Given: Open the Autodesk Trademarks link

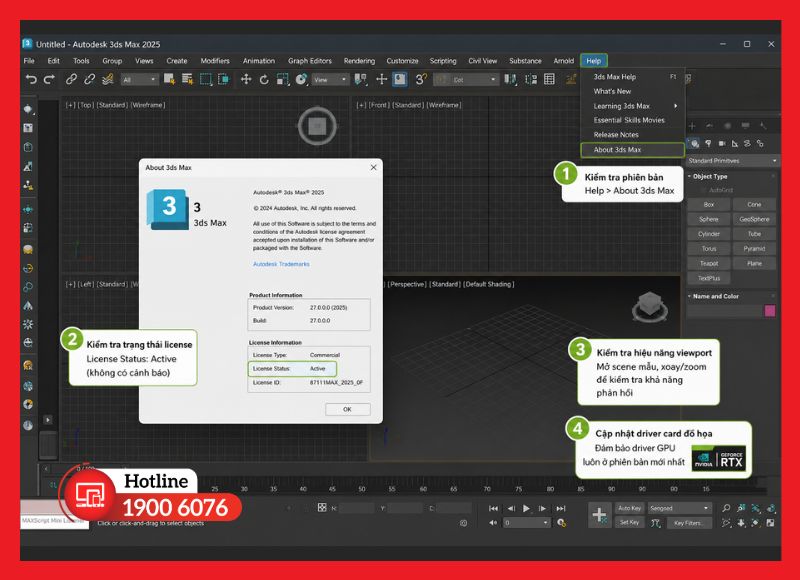Looking at the screenshot, I should tap(281, 264).
